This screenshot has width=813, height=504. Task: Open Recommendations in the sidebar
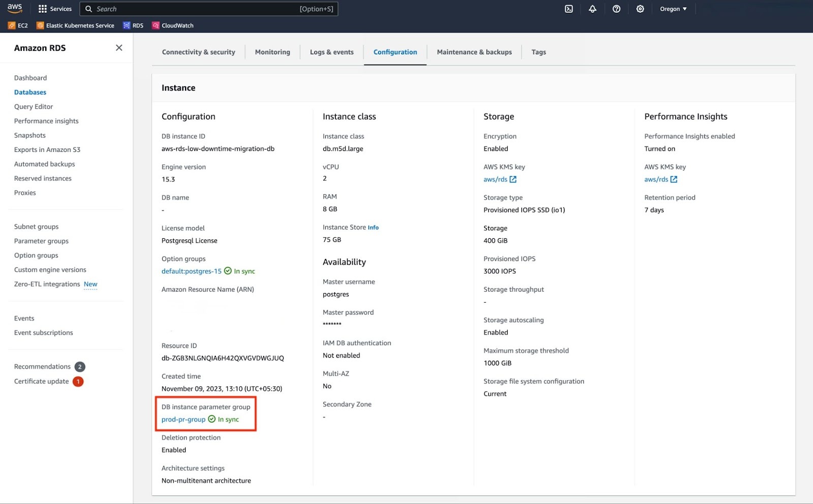(42, 367)
